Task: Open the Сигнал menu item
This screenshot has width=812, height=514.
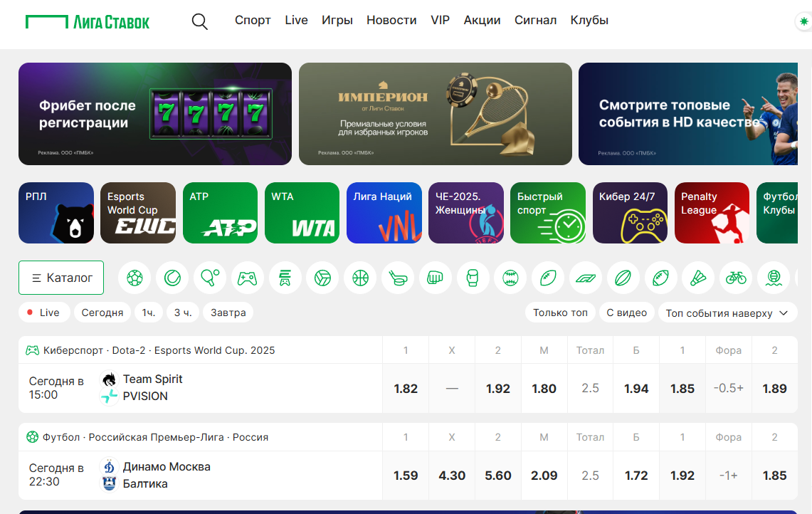Action: [535, 20]
